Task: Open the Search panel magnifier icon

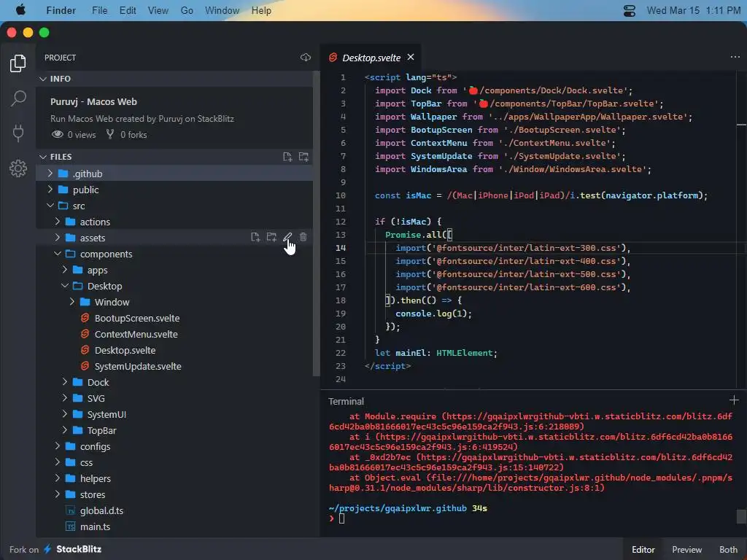Action: coord(18,98)
